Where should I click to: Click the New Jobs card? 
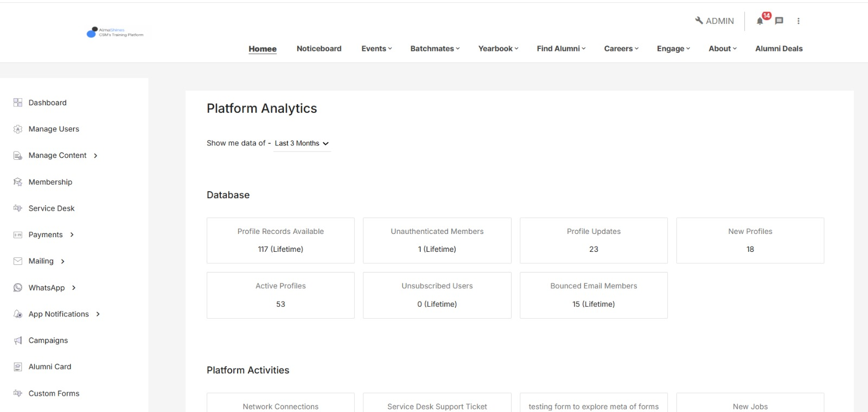pyautogui.click(x=750, y=403)
